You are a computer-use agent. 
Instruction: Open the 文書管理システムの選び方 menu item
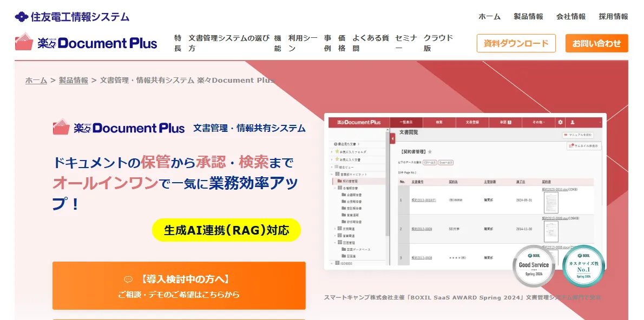(228, 43)
